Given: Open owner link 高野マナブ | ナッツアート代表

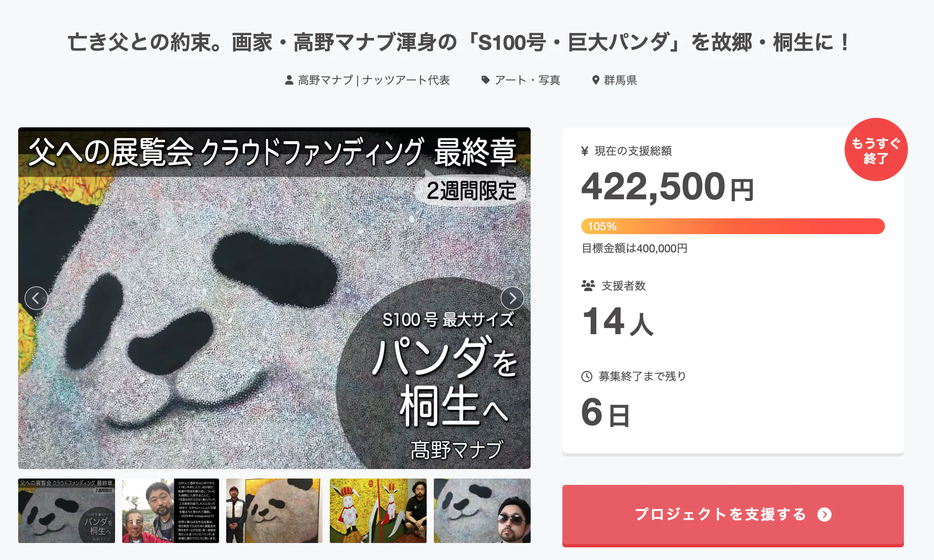Looking at the screenshot, I should [x=374, y=80].
